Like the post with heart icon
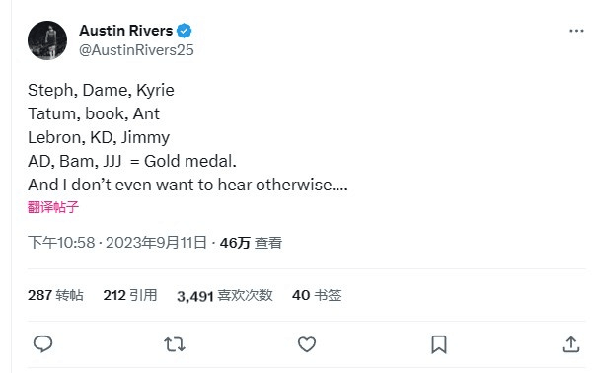The image size is (600, 373). click(x=307, y=344)
